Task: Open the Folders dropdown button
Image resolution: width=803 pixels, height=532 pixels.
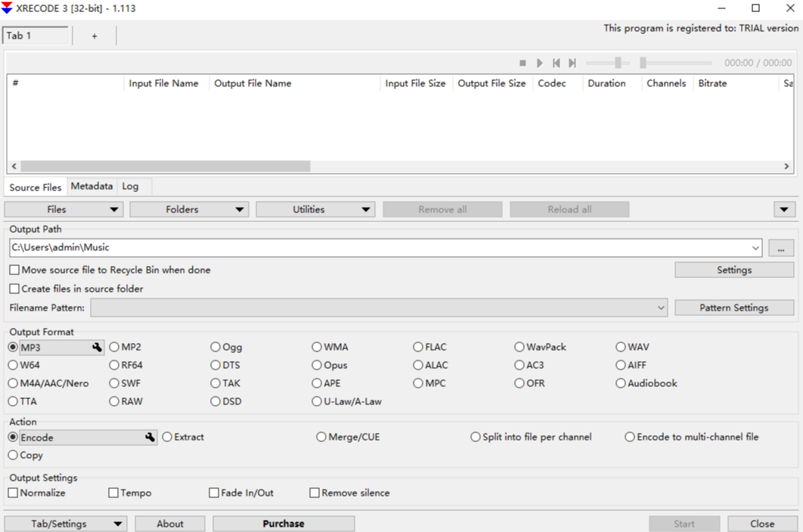Action: tap(190, 209)
